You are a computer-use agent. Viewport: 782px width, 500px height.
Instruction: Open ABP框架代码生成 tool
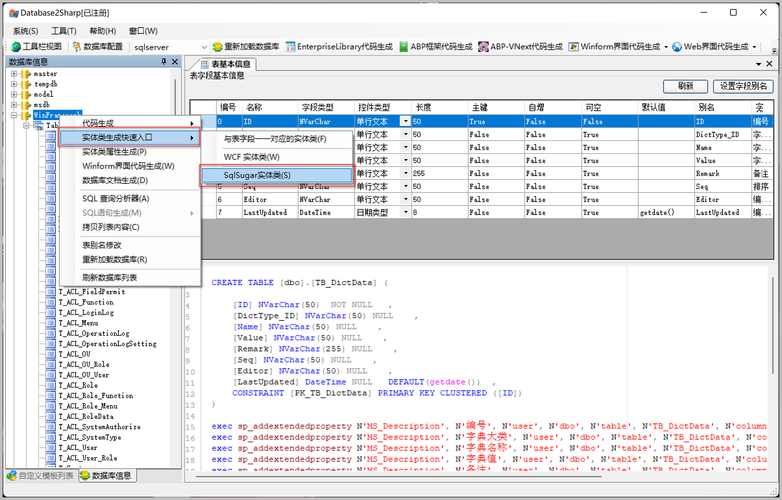click(437, 47)
